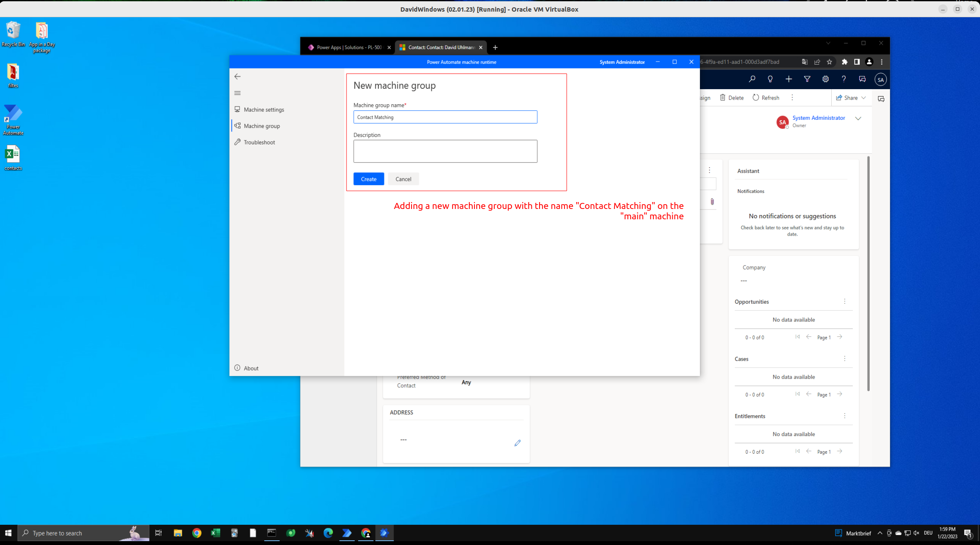Expand the Share dropdown arrow
980x545 pixels.
(x=864, y=98)
